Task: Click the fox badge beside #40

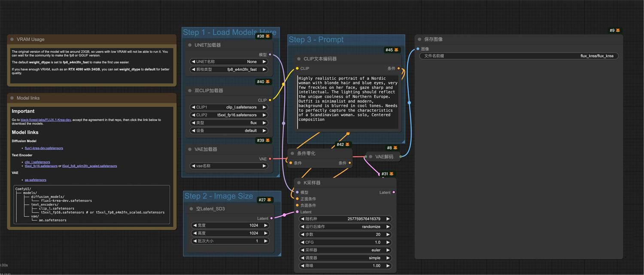Action: tap(267, 82)
